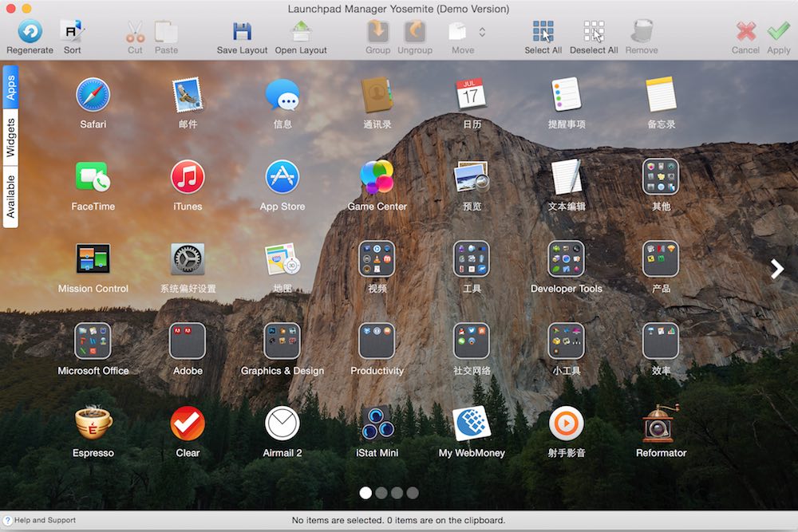Select the Messages speech bubble icon
The image size is (798, 532).
pyautogui.click(x=282, y=95)
